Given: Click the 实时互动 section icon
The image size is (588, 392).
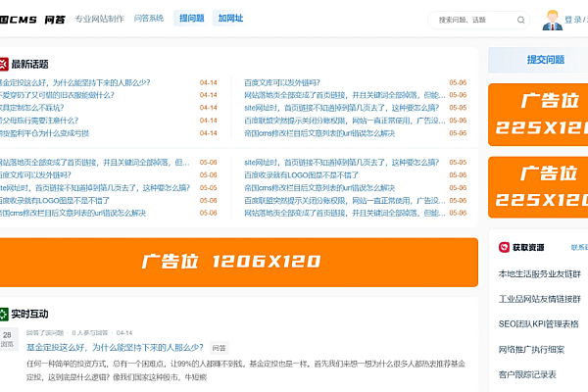Looking at the screenshot, I should point(3,315).
